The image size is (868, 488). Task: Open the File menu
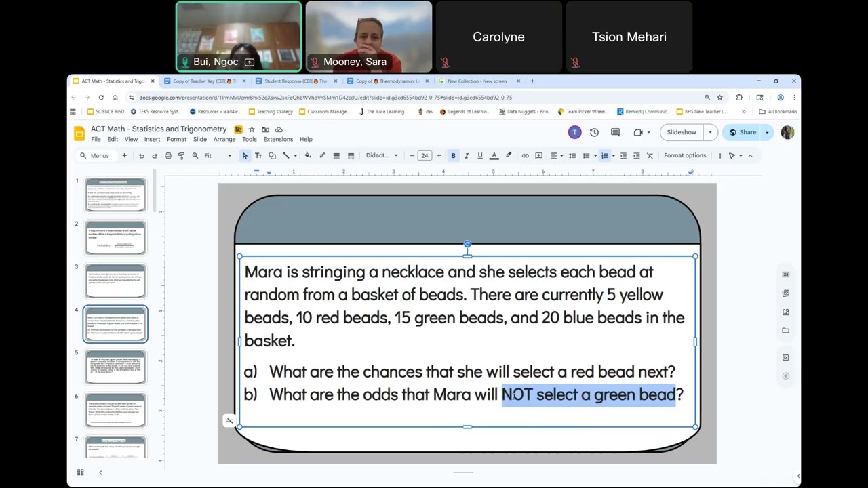click(x=96, y=140)
